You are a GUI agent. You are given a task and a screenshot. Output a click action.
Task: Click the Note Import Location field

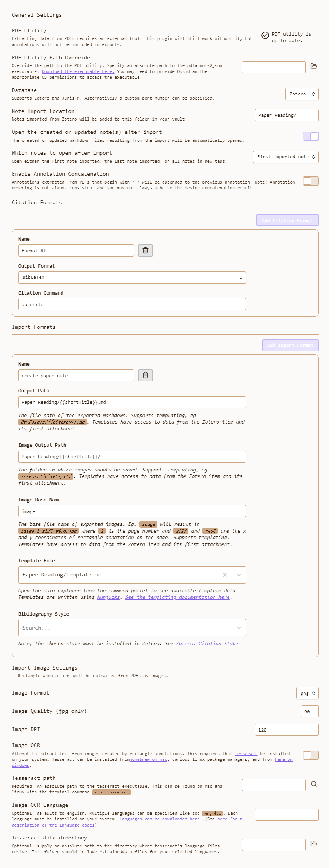click(287, 115)
